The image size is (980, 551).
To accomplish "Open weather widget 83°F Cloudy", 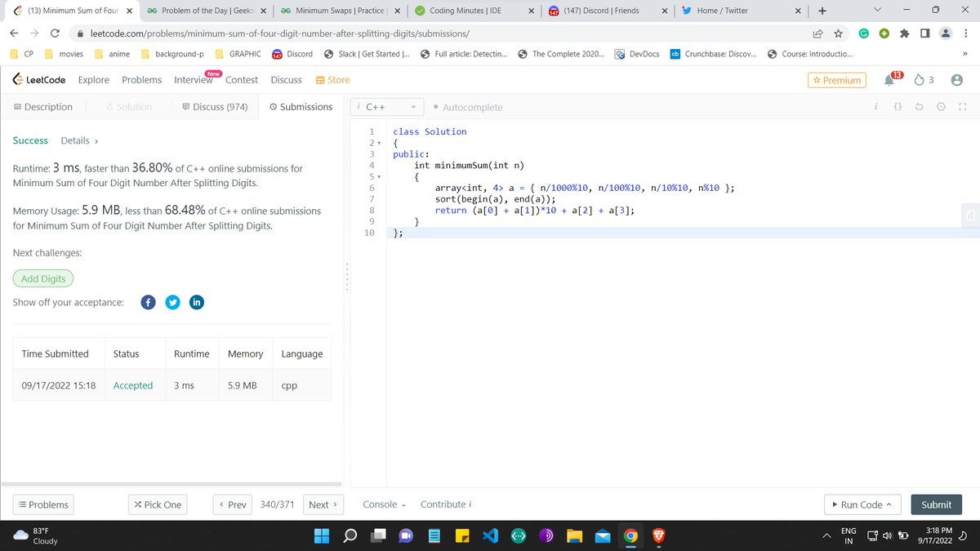I will click(37, 535).
